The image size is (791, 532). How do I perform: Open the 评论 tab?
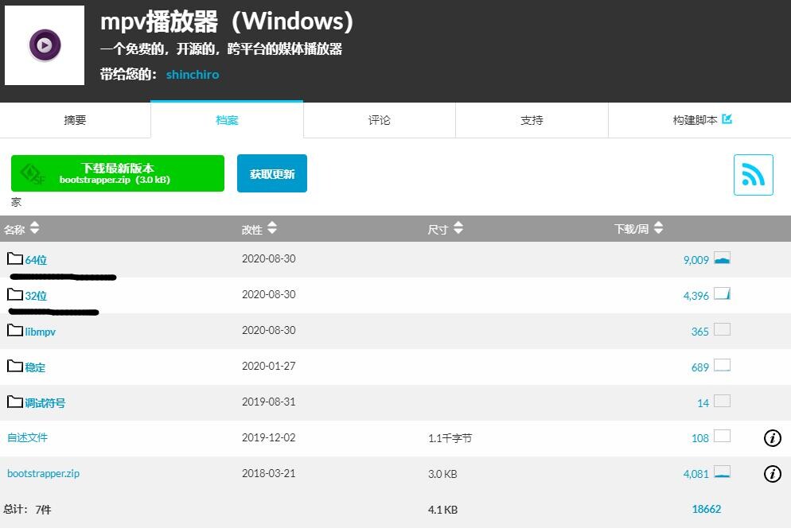click(x=380, y=120)
